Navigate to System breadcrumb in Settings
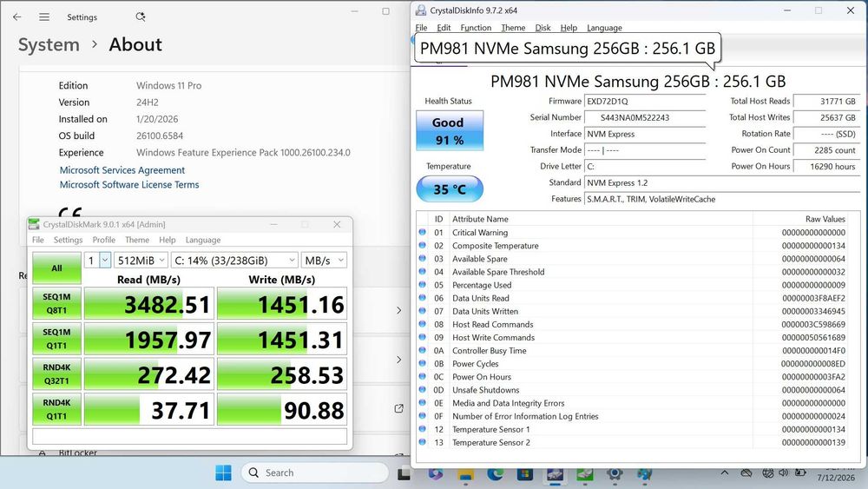 click(49, 45)
